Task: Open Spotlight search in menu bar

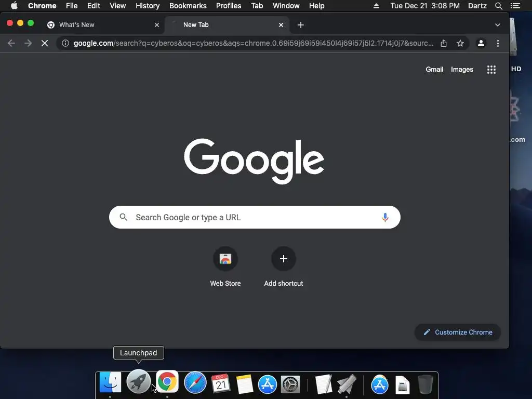Action: click(498, 6)
